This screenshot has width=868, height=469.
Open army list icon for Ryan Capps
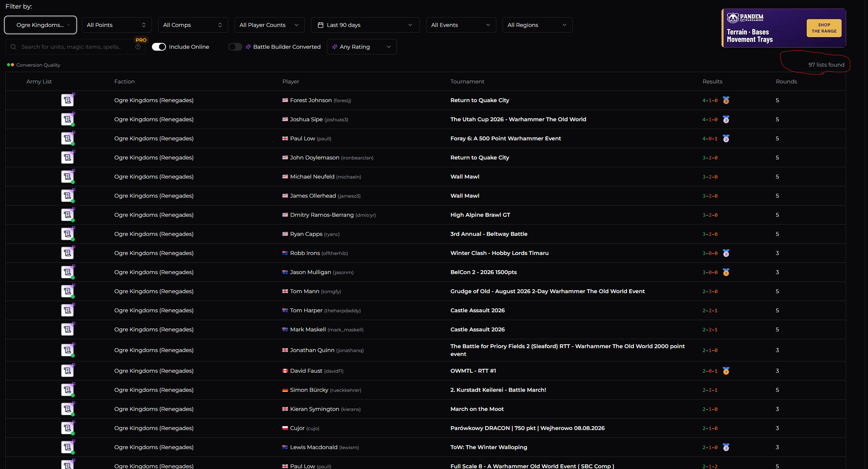coord(68,234)
